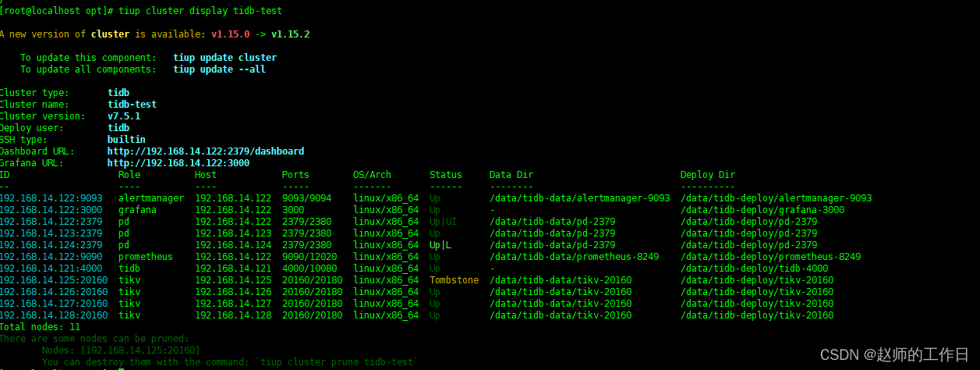Click the 'alertmanager' role cell
Screen dimensions: 980x370
pyautogui.click(x=151, y=198)
